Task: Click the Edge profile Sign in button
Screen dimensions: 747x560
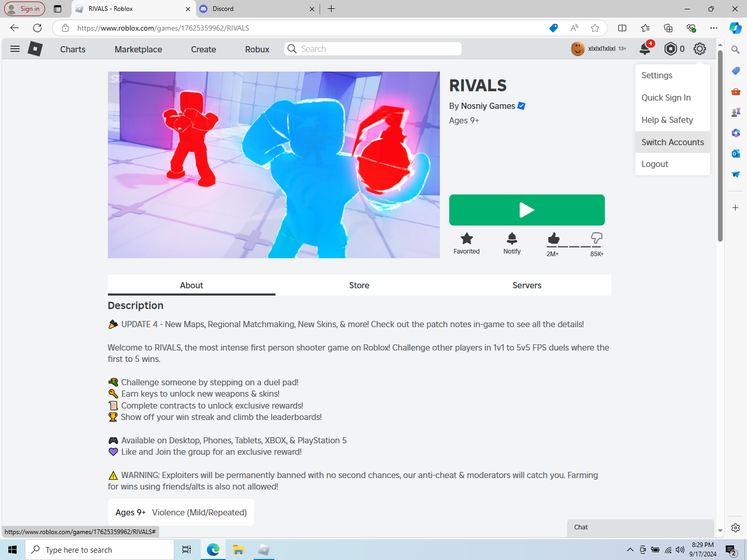Action: pyautogui.click(x=24, y=9)
